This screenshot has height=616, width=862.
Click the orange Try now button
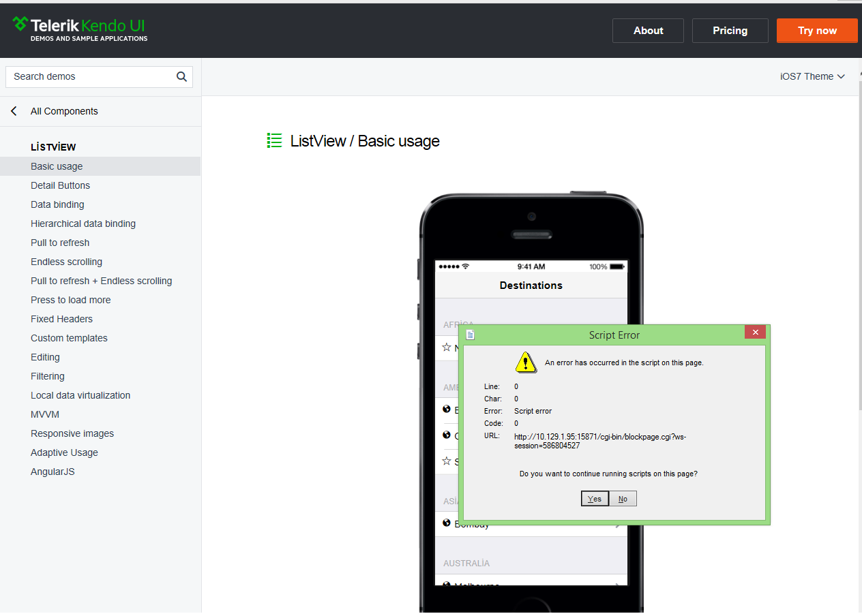[817, 31]
